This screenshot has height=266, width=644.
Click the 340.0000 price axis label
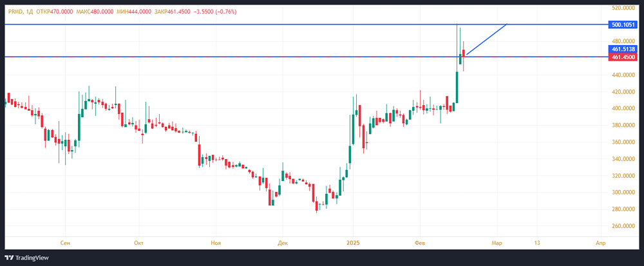point(624,159)
